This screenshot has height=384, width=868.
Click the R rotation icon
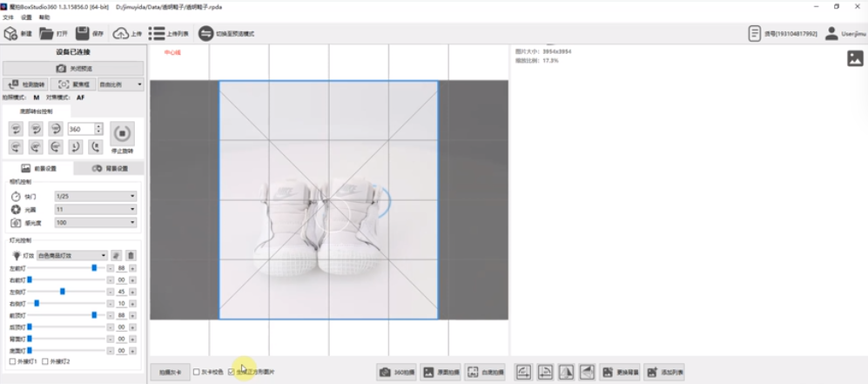(x=95, y=147)
